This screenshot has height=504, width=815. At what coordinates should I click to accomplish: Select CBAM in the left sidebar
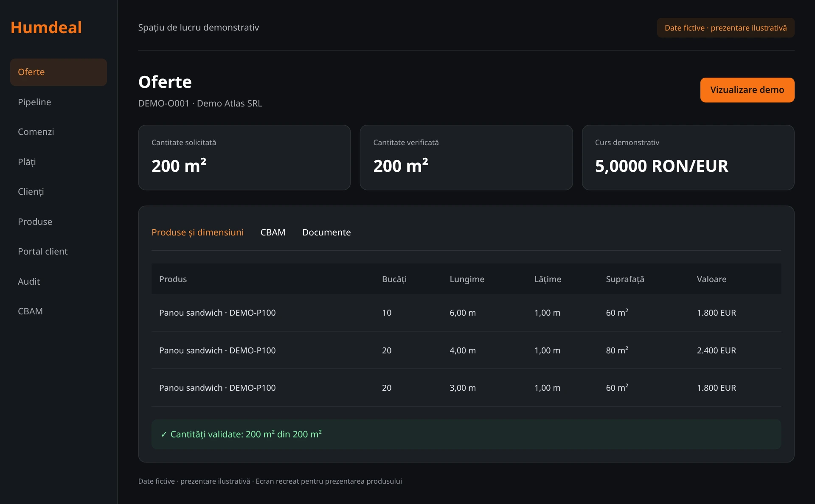(59, 311)
